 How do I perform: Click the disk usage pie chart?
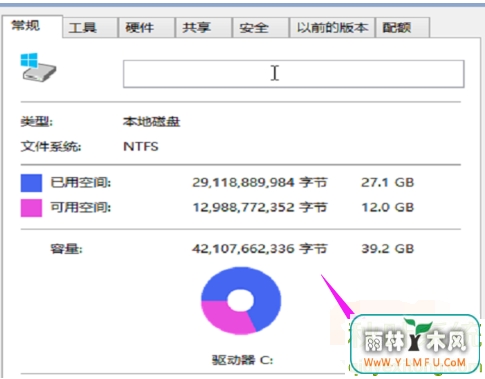pyautogui.click(x=241, y=300)
